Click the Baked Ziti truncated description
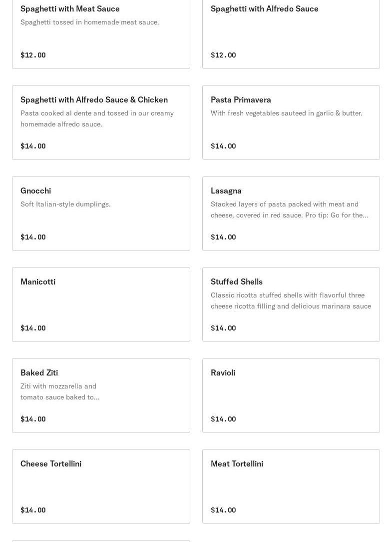392x542 pixels. [x=60, y=391]
